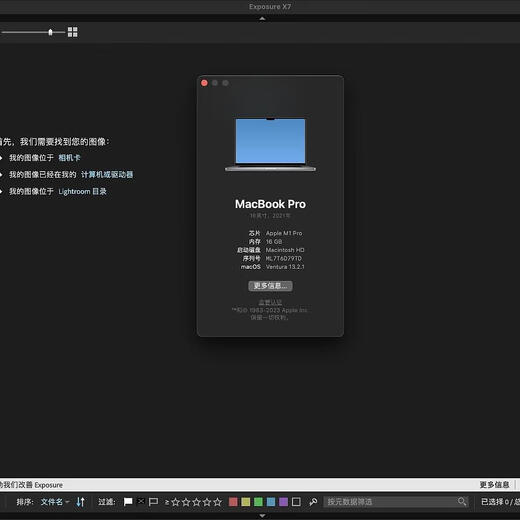Click the MacBook Pro laptop image
Screen dimensions: 520x520
(270, 144)
